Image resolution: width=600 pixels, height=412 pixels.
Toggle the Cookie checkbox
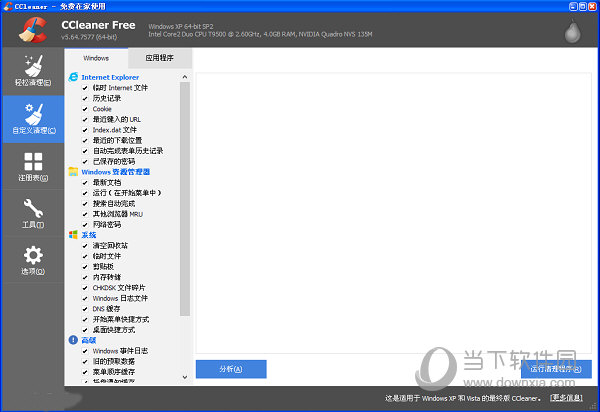[x=85, y=109]
